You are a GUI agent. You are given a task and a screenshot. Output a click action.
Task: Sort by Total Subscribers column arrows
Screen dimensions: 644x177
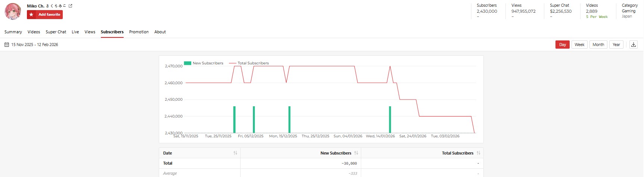pyautogui.click(x=479, y=153)
